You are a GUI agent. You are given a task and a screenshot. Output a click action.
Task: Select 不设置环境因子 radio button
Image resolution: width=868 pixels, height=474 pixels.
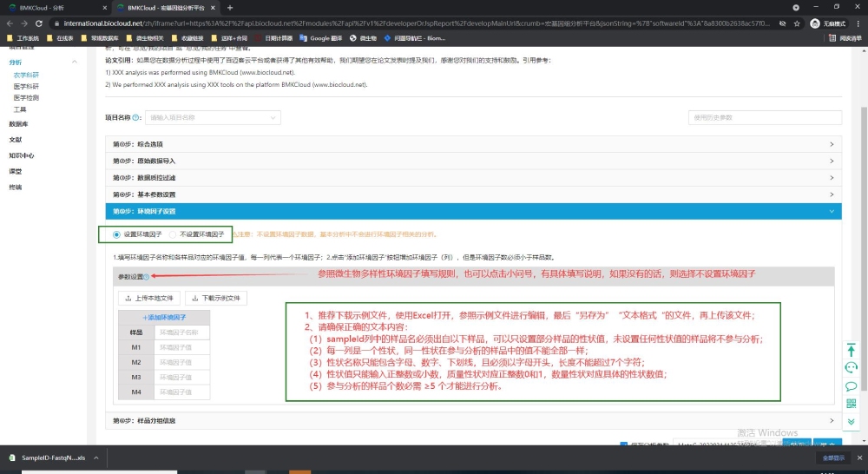[x=173, y=234]
